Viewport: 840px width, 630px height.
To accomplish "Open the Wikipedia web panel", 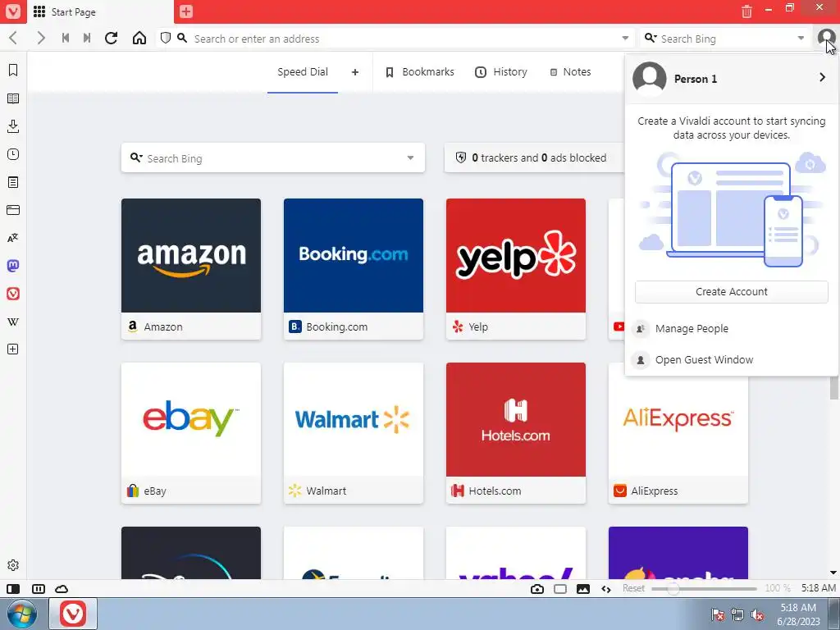I will [13, 322].
